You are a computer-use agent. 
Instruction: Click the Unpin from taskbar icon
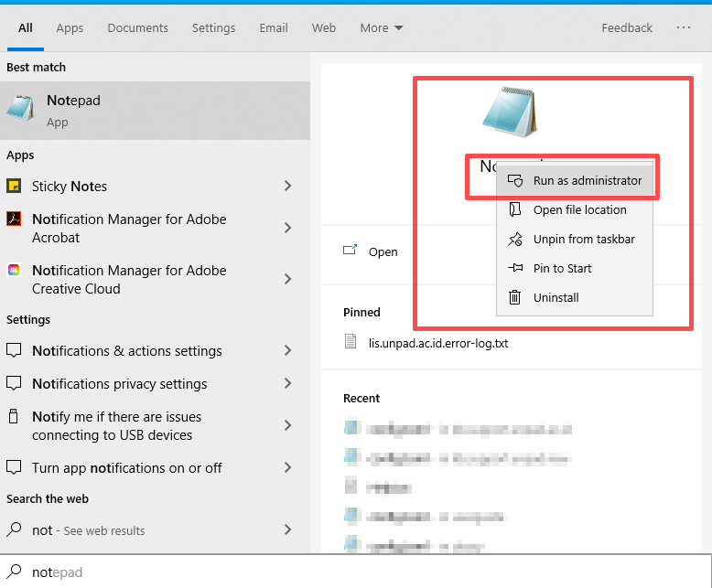515,239
